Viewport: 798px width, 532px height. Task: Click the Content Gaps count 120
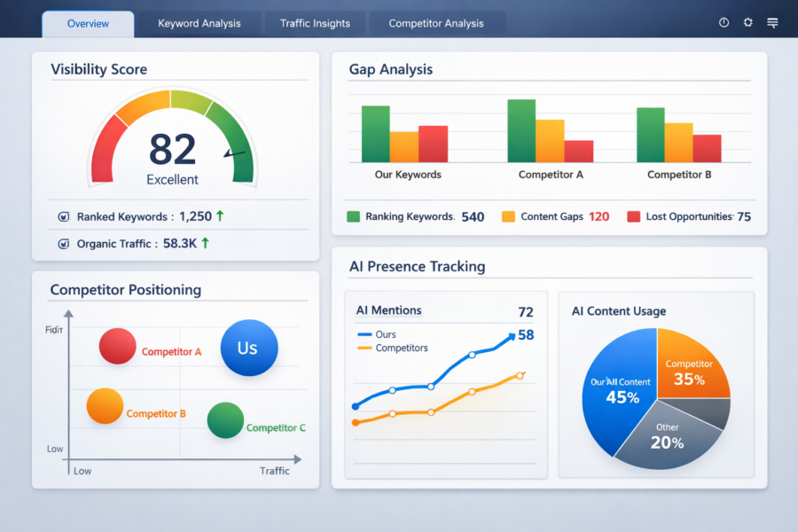point(599,217)
